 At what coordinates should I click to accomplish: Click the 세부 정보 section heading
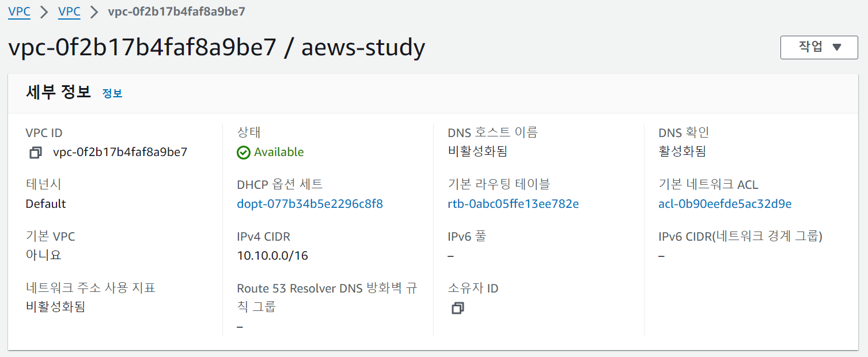[59, 92]
